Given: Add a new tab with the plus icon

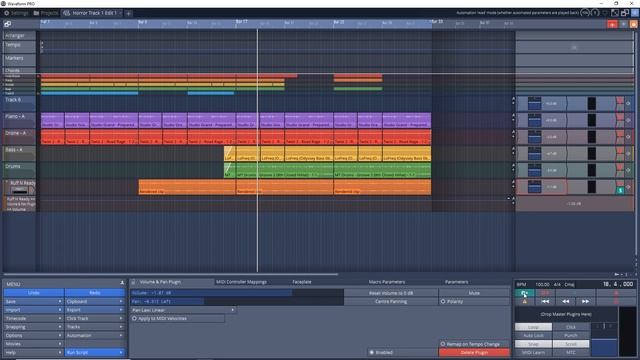Looking at the screenshot, I should [129, 13].
